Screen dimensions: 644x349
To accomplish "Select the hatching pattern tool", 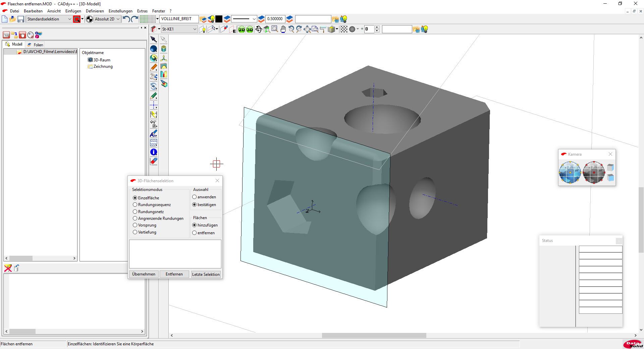I will [x=154, y=143].
